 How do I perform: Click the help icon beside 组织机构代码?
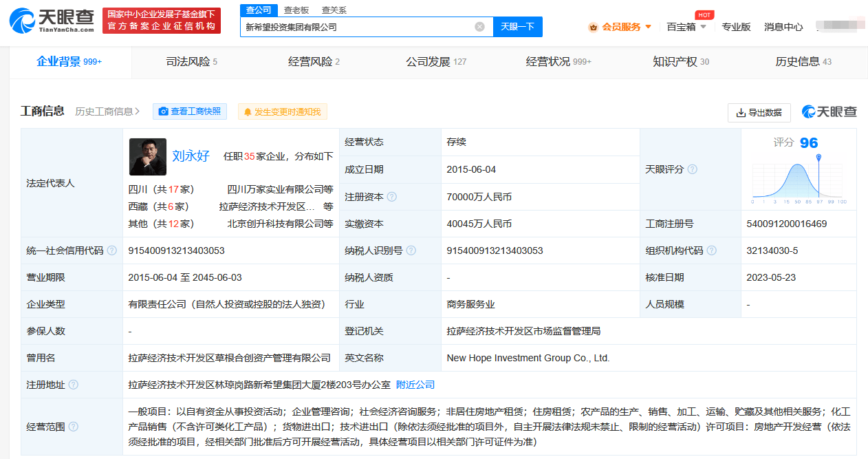[712, 250]
